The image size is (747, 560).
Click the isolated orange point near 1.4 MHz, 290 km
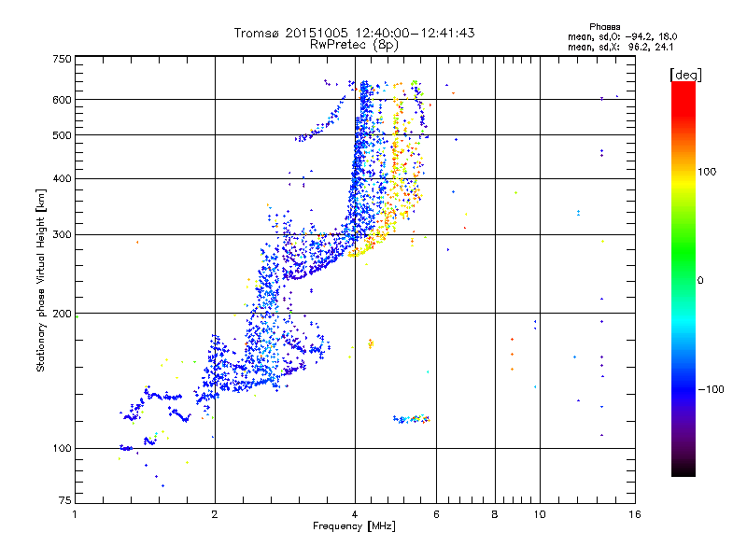pos(137,243)
